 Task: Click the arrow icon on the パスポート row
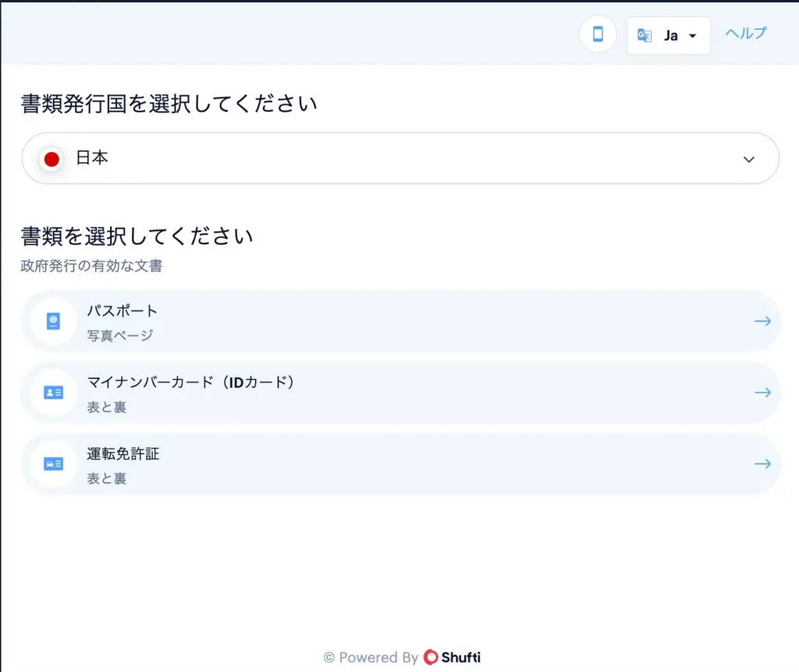tap(762, 321)
